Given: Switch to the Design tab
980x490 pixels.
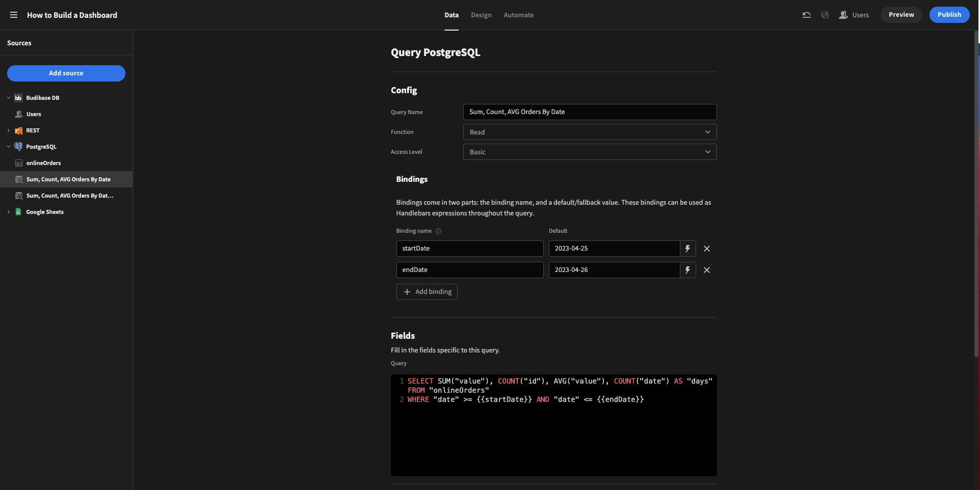Looking at the screenshot, I should (x=481, y=15).
